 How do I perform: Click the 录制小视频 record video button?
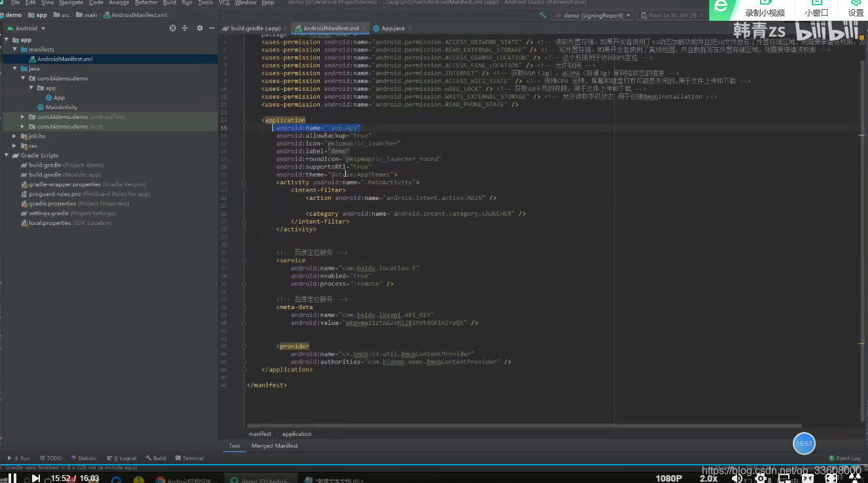click(x=765, y=9)
